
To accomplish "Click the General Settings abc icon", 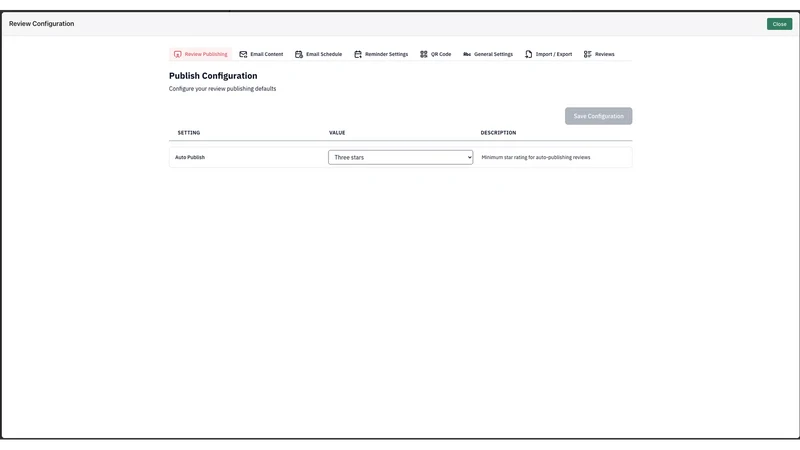I will [x=467, y=54].
